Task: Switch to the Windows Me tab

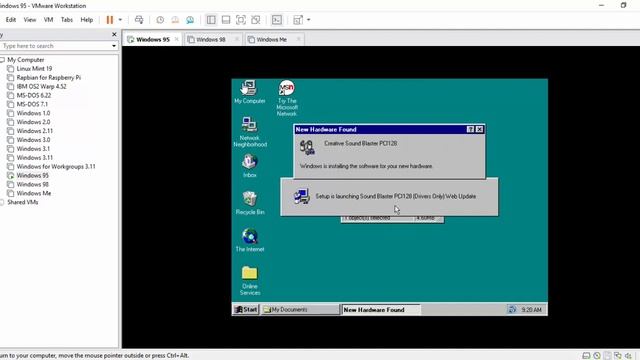Action: [271, 40]
